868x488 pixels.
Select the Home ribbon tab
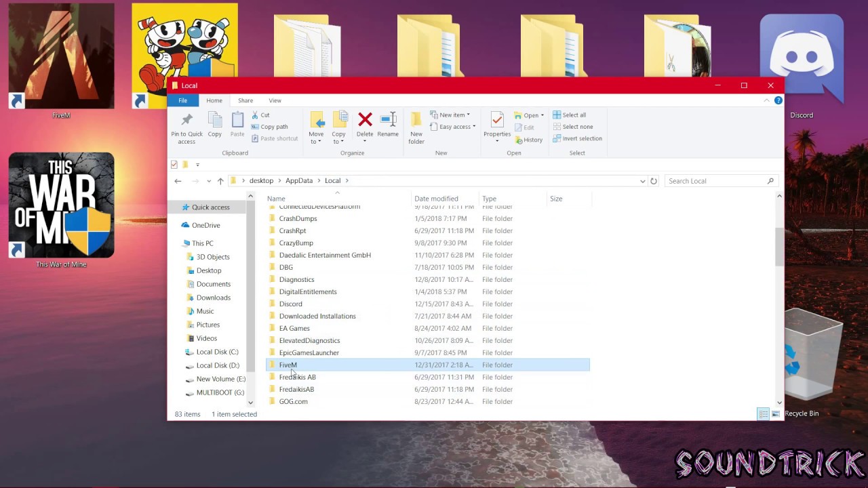pos(214,100)
